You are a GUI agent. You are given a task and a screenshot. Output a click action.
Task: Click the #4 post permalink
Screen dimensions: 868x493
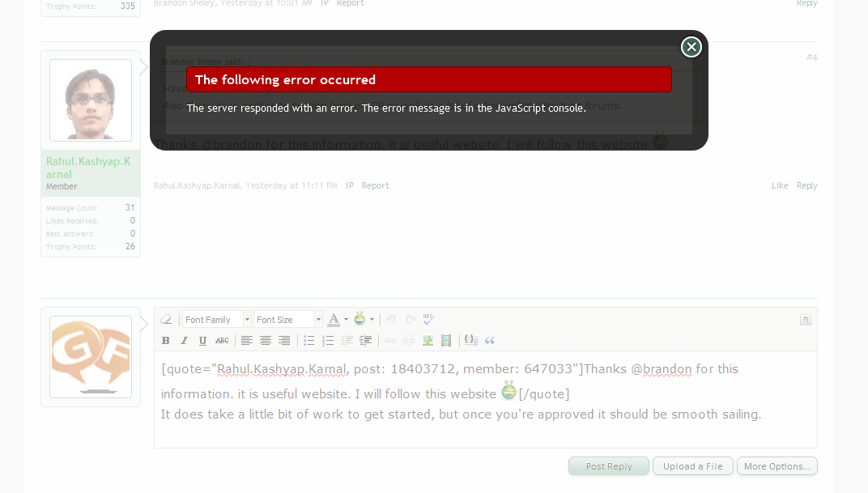tap(811, 57)
